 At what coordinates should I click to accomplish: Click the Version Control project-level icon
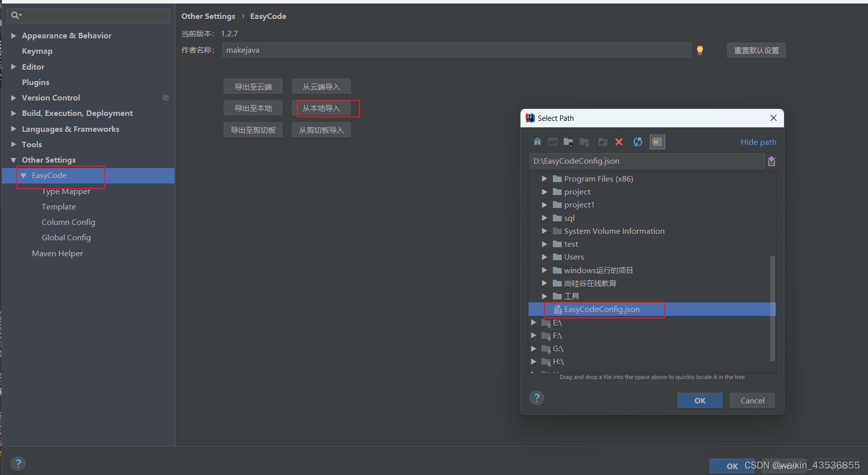click(x=166, y=98)
